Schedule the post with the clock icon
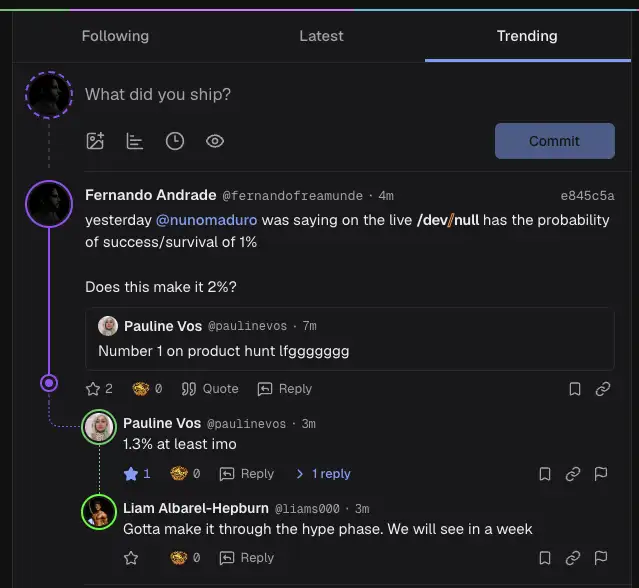Image resolution: width=639 pixels, height=588 pixels. point(175,141)
